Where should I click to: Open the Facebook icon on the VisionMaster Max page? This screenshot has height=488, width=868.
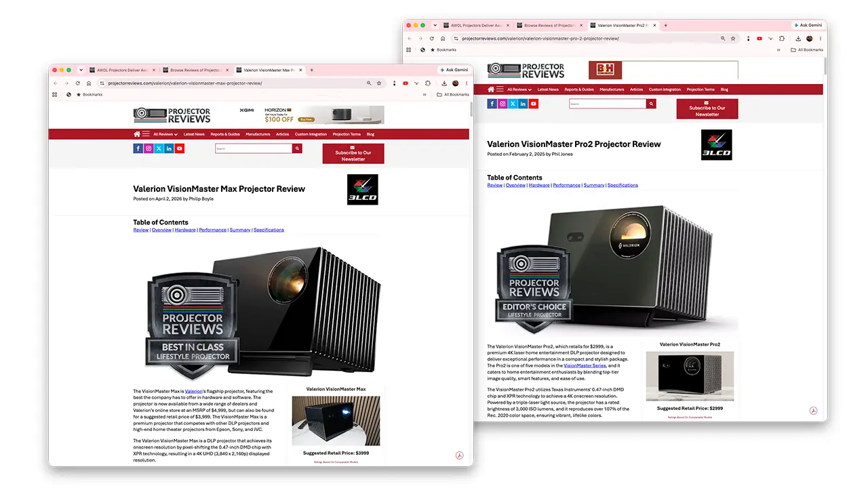138,148
